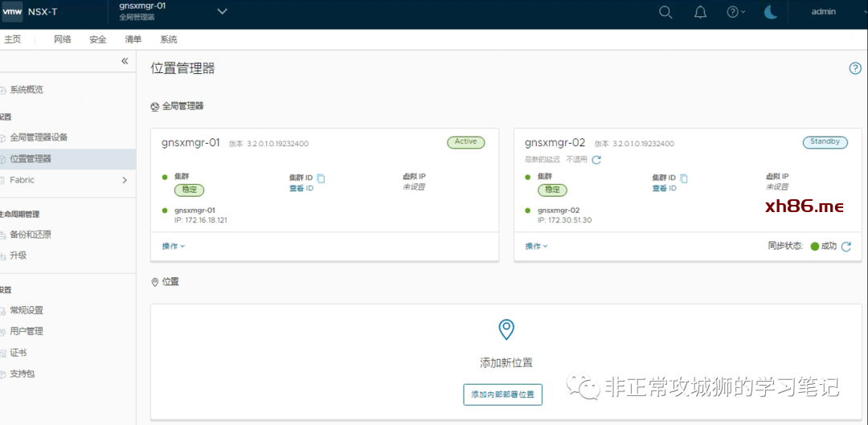
Task: Open the admin user menu
Action: 823,12
